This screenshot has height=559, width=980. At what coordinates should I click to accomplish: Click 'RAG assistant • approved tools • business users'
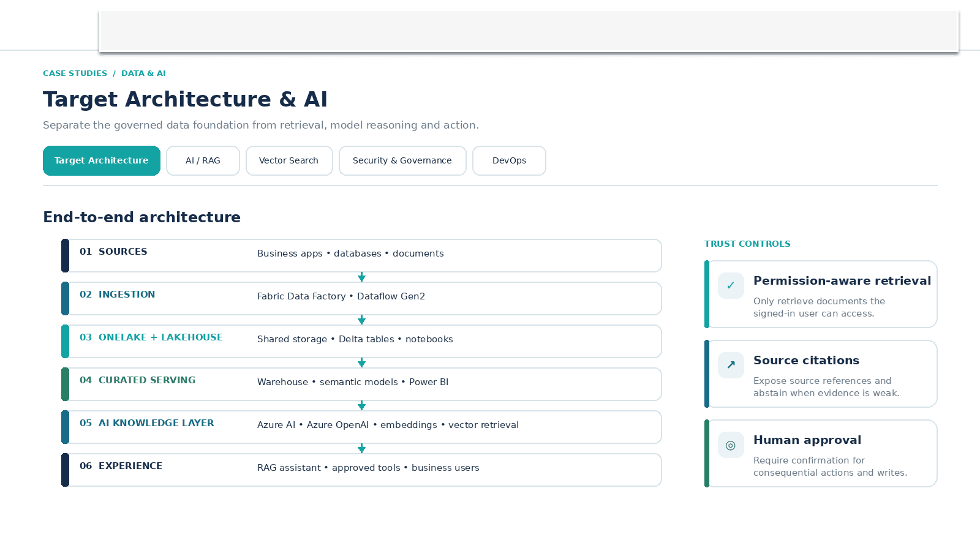[x=368, y=468]
